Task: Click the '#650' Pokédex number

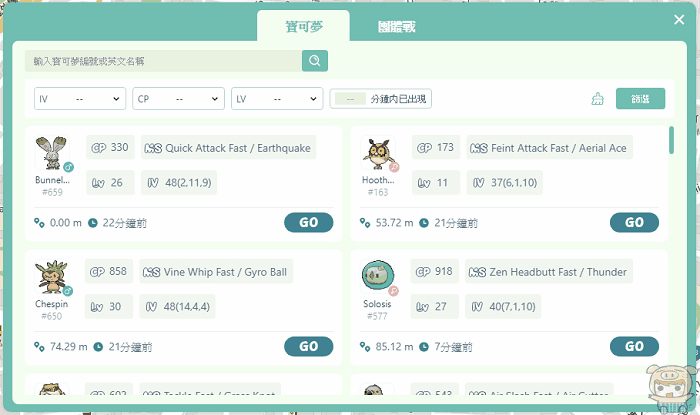Action: [x=52, y=316]
